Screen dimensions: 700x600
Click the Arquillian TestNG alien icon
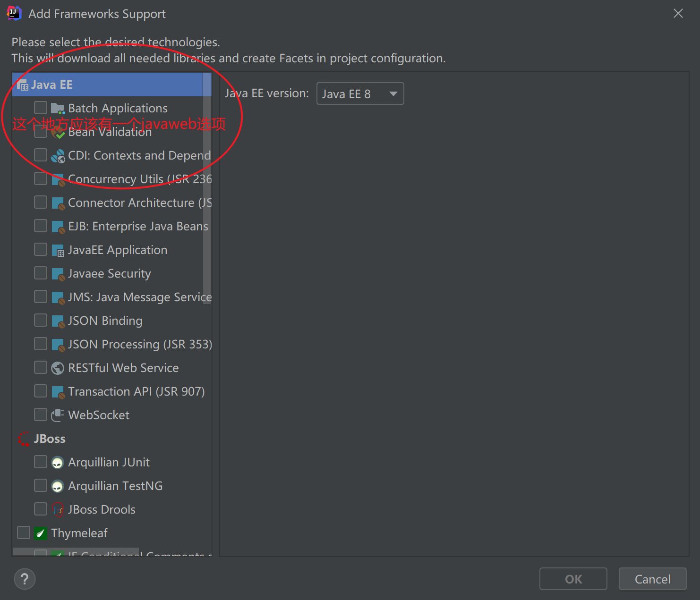click(58, 486)
